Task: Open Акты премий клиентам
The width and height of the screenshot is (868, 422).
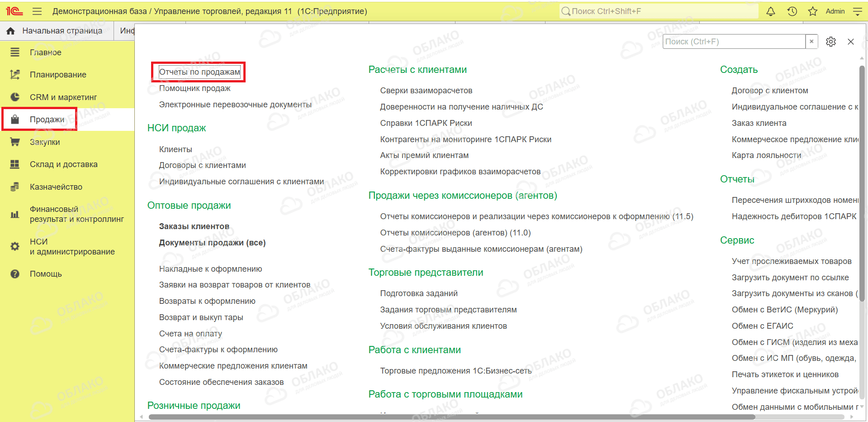Action: pos(424,155)
